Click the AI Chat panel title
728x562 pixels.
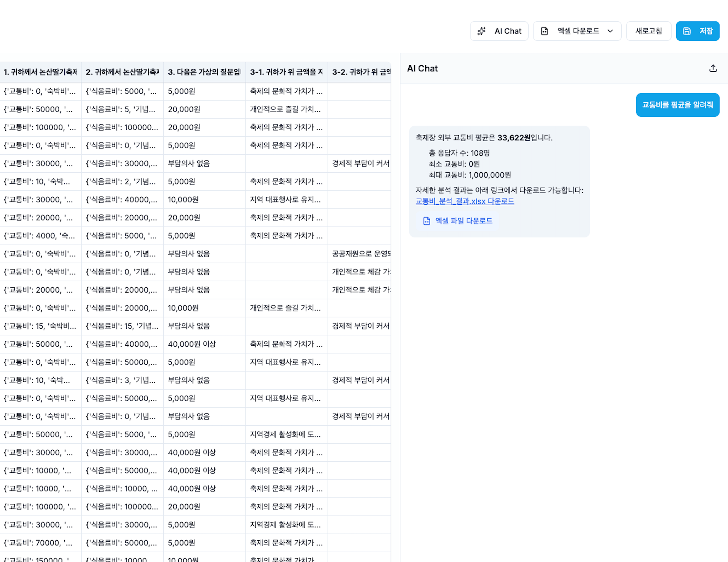[422, 68]
